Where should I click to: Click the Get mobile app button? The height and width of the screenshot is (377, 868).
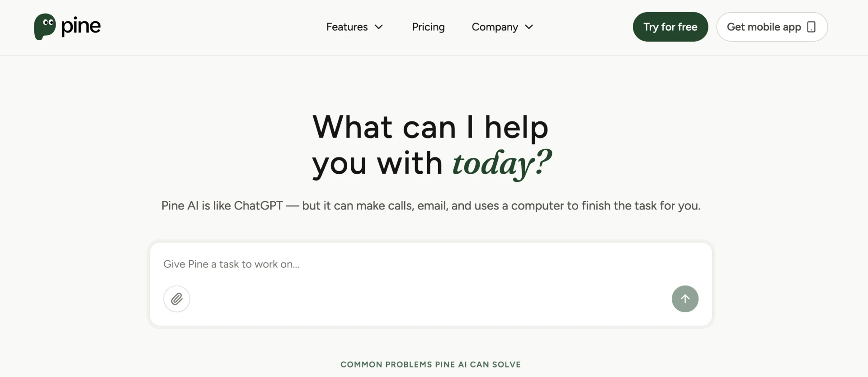coord(772,27)
